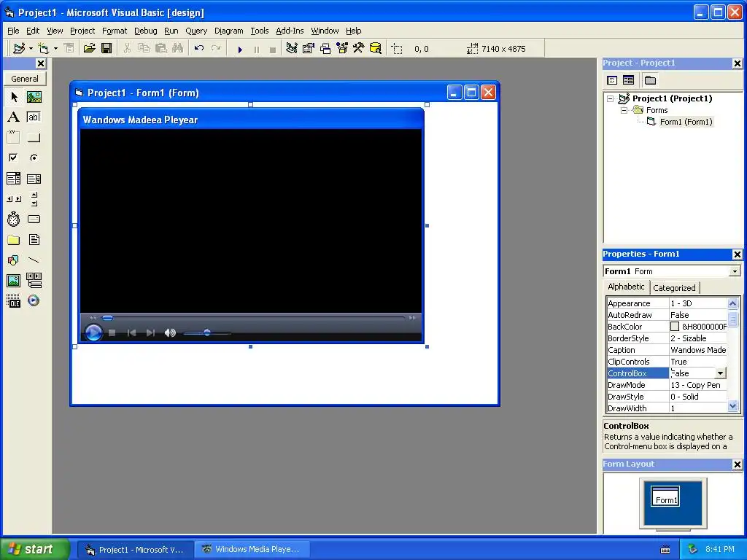Select the Pointer tool in toolbox
747x560 pixels.
pos(14,97)
